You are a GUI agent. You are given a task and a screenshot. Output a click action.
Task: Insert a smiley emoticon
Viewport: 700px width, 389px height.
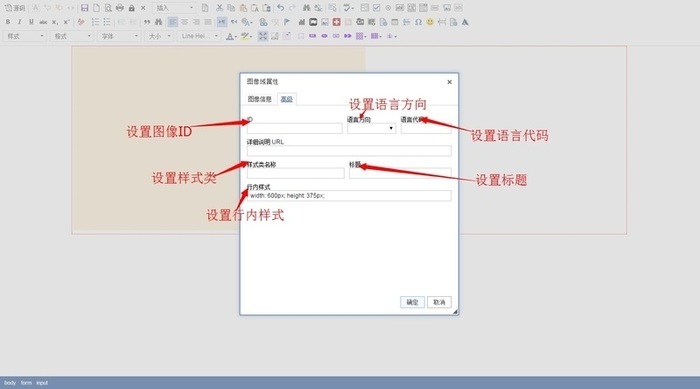click(x=430, y=22)
